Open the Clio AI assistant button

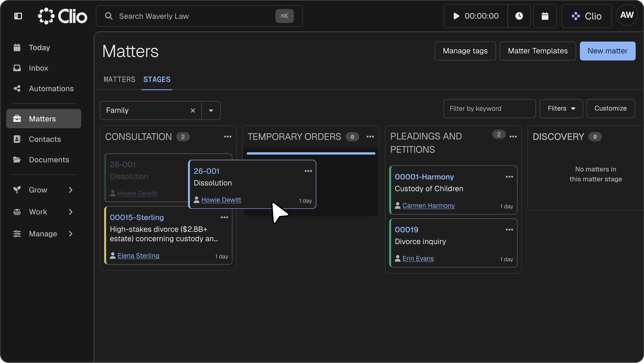click(x=587, y=16)
